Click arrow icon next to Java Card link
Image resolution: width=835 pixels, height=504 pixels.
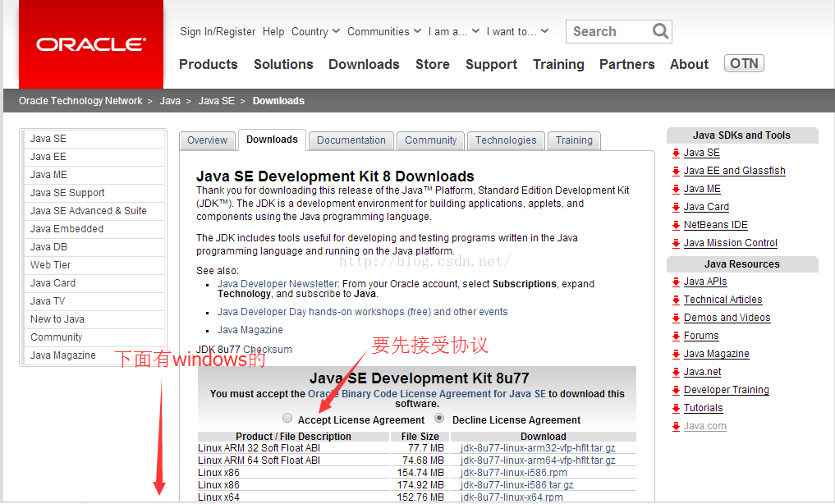pos(676,208)
